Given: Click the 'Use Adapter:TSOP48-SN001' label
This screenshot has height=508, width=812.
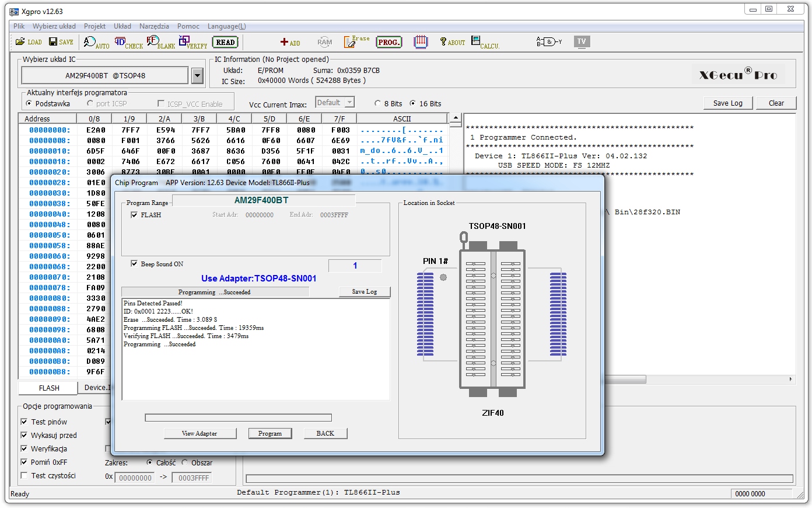Looking at the screenshot, I should coord(259,279).
